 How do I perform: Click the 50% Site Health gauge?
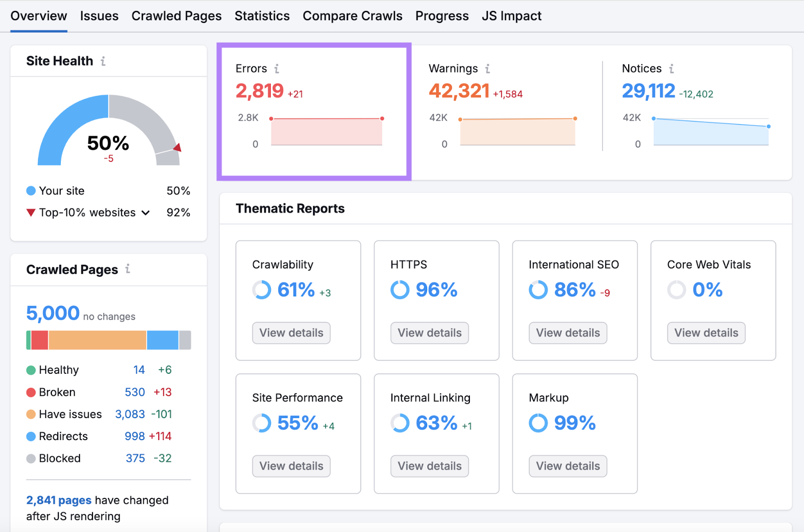pos(109,130)
